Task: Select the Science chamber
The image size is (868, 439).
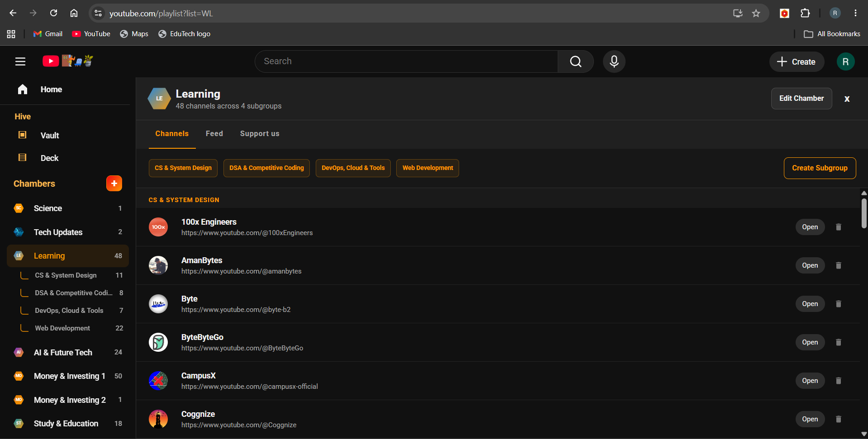Action: click(68, 208)
